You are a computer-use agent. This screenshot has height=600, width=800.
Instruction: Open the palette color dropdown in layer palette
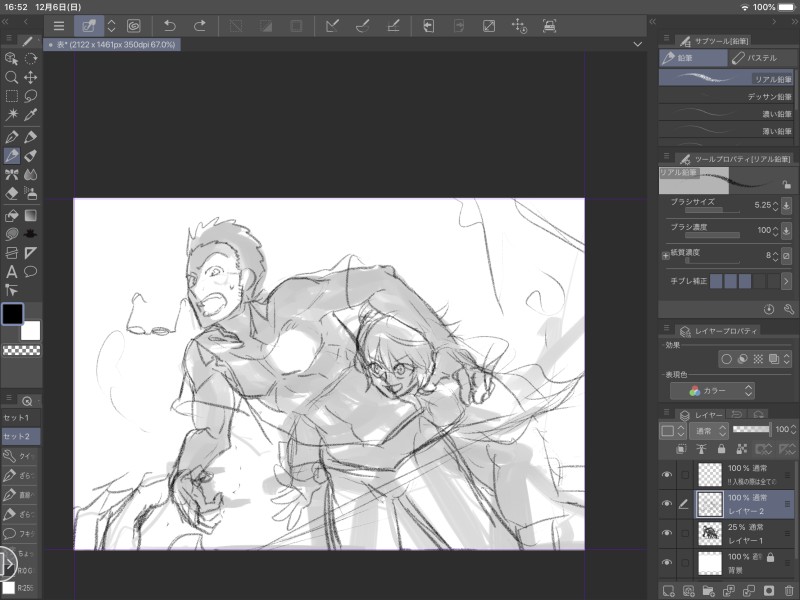click(x=672, y=431)
